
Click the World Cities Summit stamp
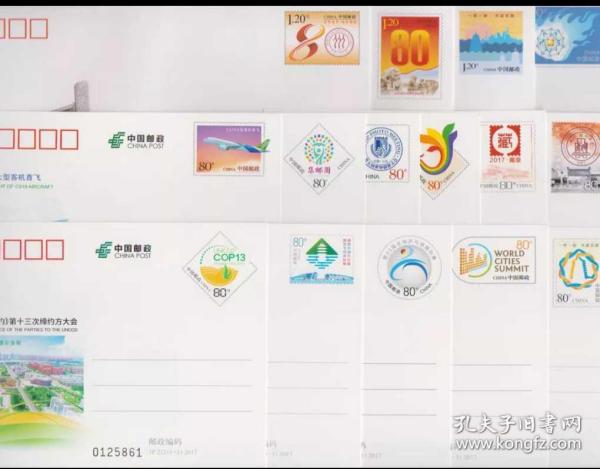[494, 261]
